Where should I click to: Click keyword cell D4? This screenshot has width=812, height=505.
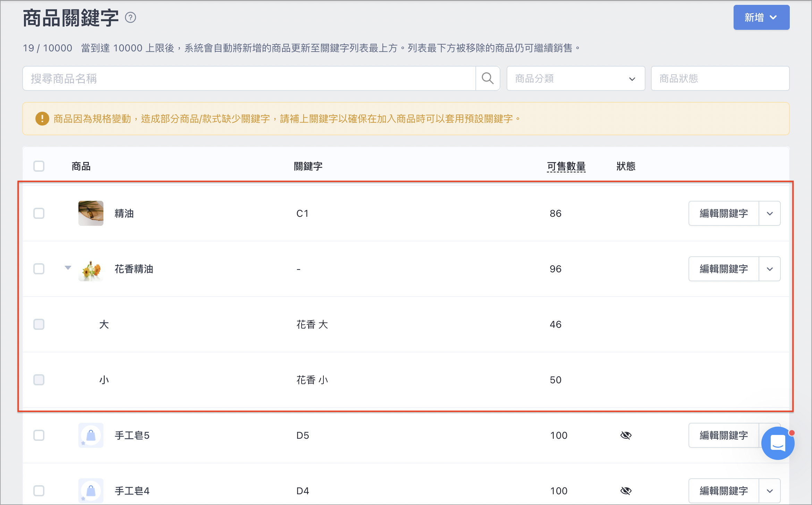point(303,491)
